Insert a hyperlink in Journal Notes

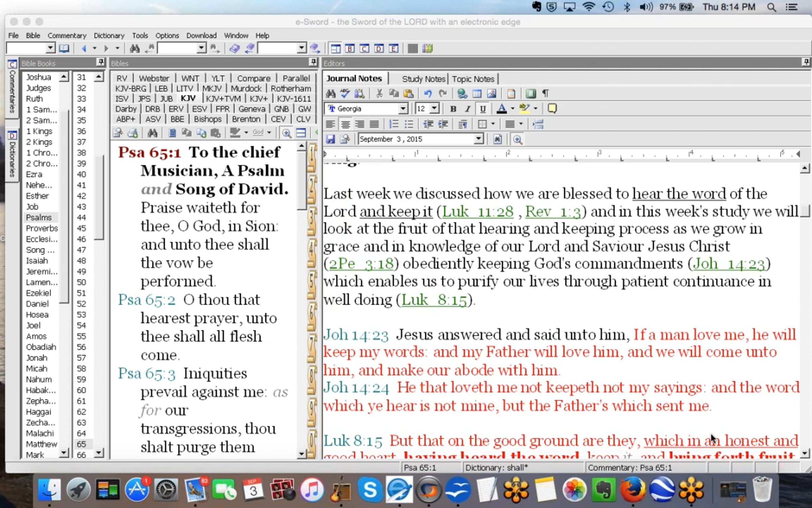(x=462, y=93)
